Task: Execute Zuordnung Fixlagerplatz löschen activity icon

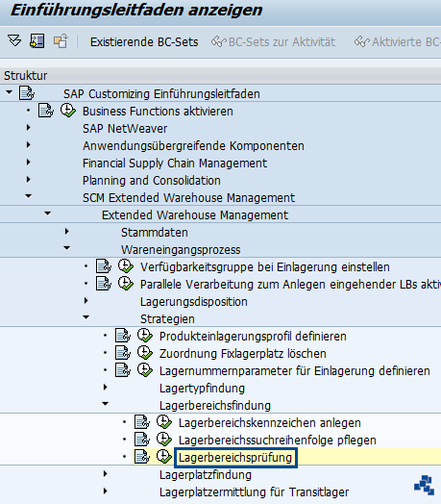Action: [145, 353]
